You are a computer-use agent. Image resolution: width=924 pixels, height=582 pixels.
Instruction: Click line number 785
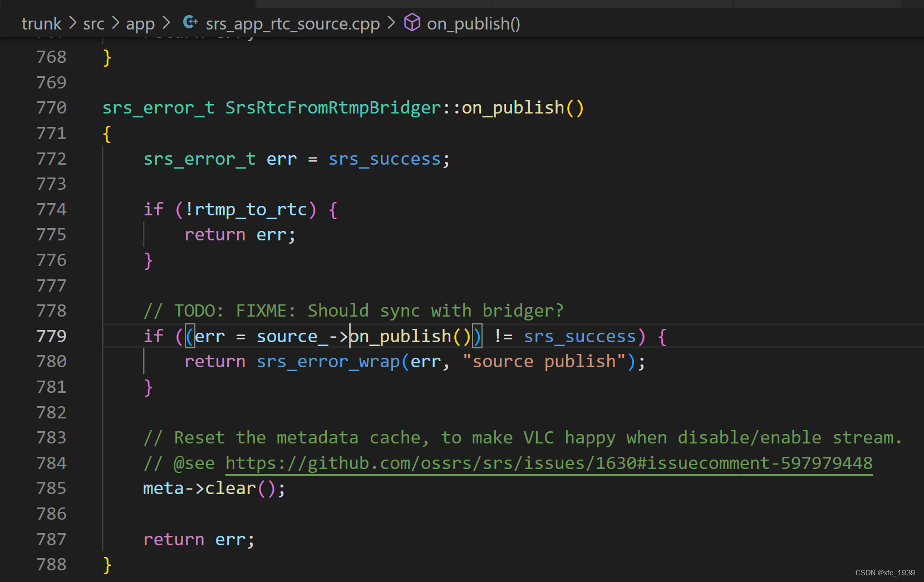(x=51, y=488)
